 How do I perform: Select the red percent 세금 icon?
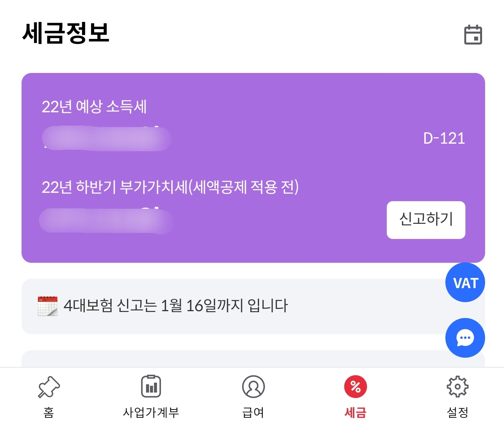(355, 386)
